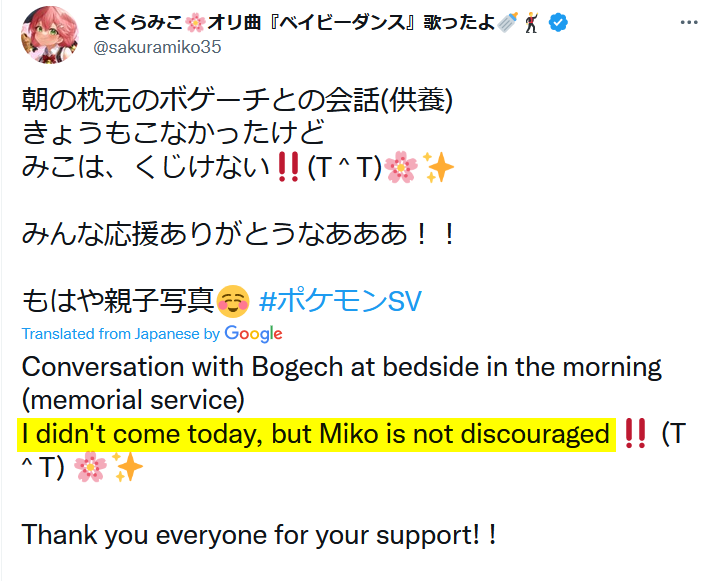Click the baby bottle emoji in display name

click(508, 22)
